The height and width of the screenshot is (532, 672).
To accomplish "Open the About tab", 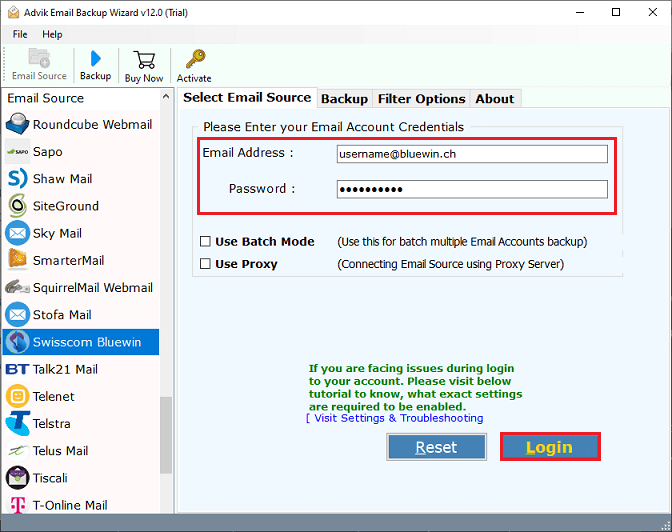I will [495, 99].
